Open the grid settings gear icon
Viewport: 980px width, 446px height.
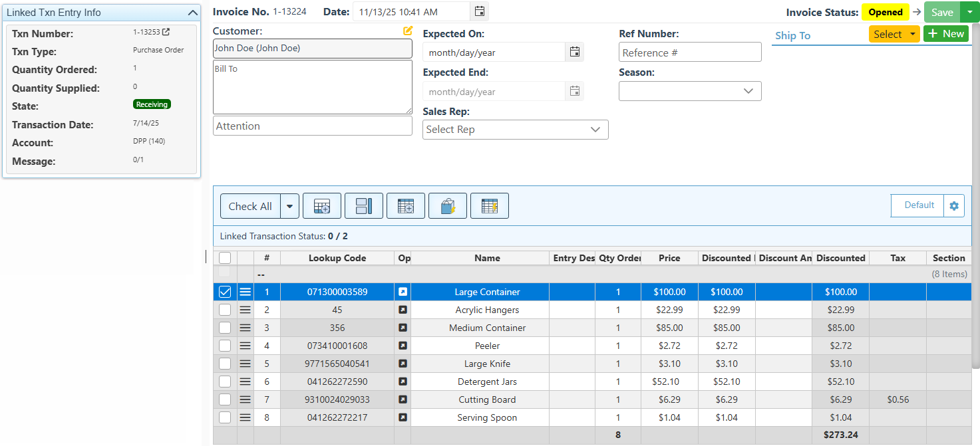(x=954, y=205)
